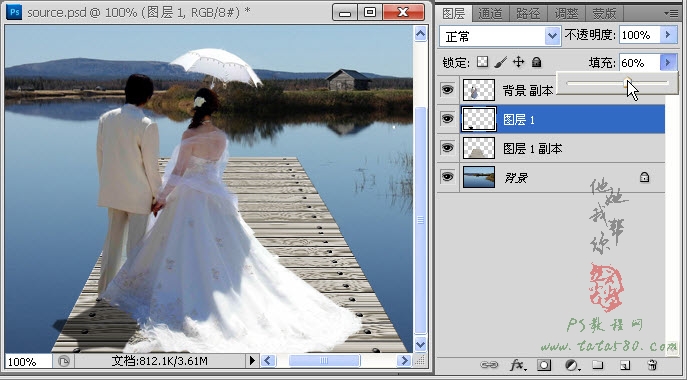This screenshot has width=687, height=380.
Task: Toggle lock position move icon
Action: pyautogui.click(x=518, y=62)
